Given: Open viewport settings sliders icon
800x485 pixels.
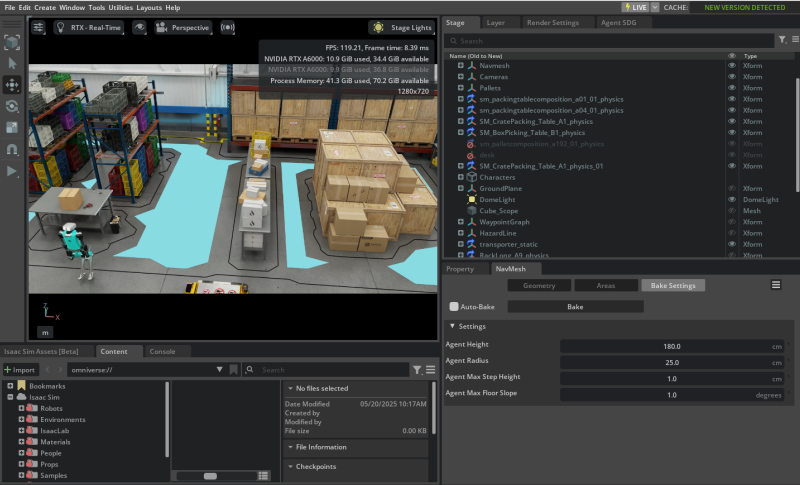Looking at the screenshot, I should (x=38, y=27).
